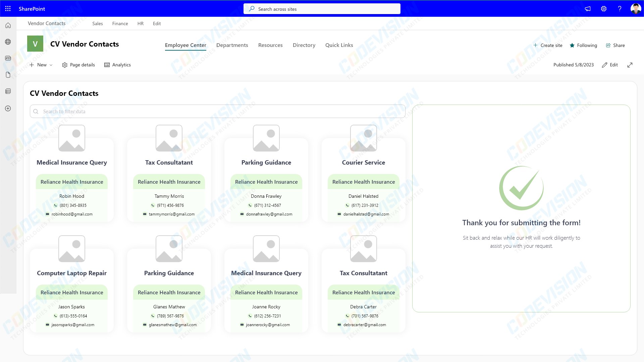Image resolution: width=644 pixels, height=362 pixels.
Task: Open the HR hub link
Action: pyautogui.click(x=141, y=24)
